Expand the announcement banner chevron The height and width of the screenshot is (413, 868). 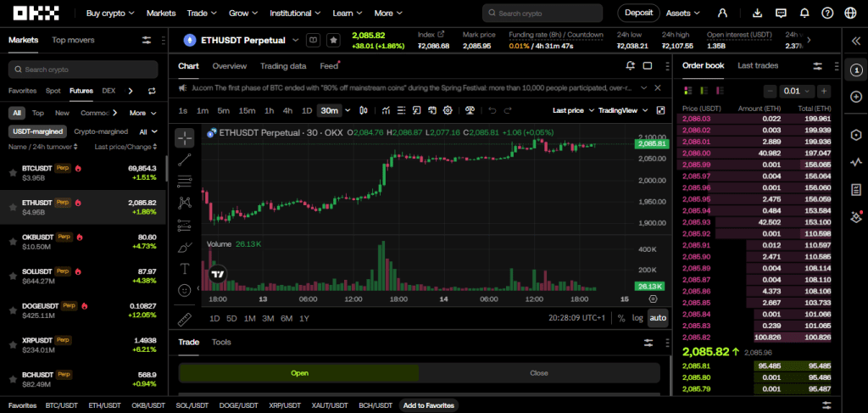[644, 87]
